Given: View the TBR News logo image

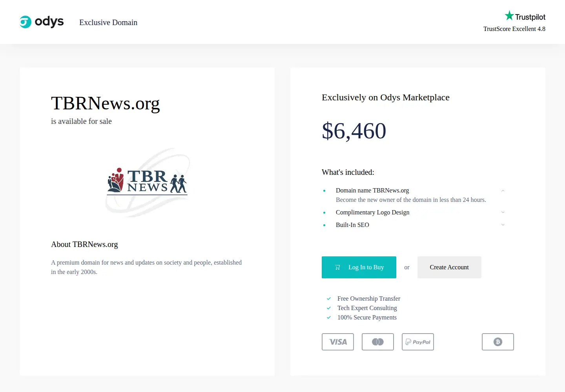Looking at the screenshot, I should coord(148,182).
